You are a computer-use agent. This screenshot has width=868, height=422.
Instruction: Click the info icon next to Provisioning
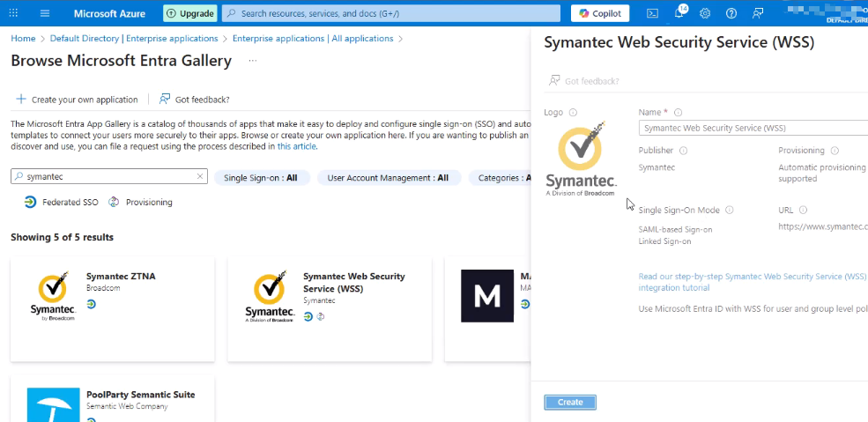835,151
